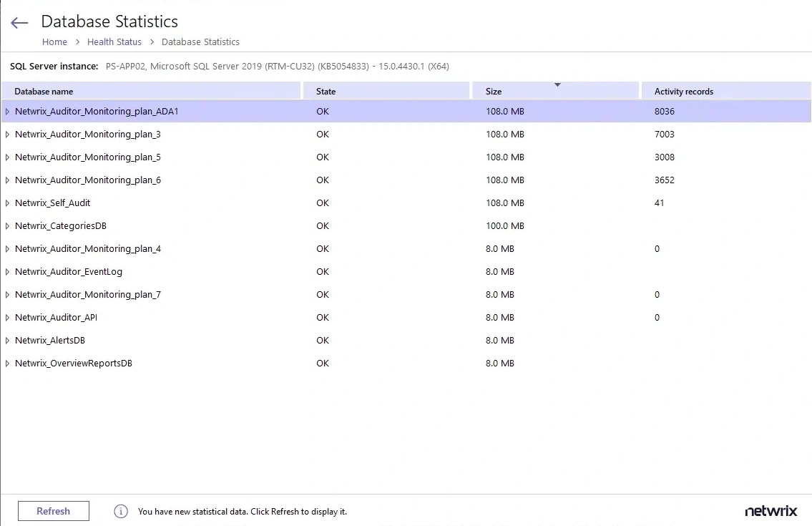Click the back arrow beside Database Statistics
This screenshot has height=526, width=812.
(x=19, y=22)
